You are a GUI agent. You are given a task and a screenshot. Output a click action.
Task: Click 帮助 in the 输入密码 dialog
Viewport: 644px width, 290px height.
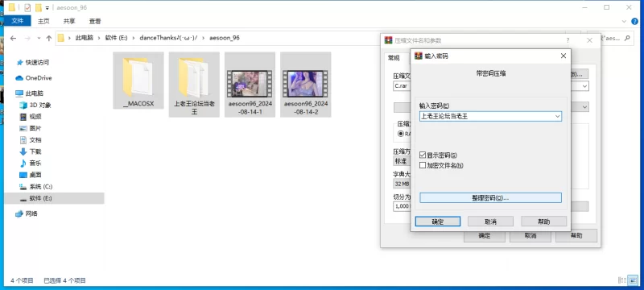(x=544, y=222)
